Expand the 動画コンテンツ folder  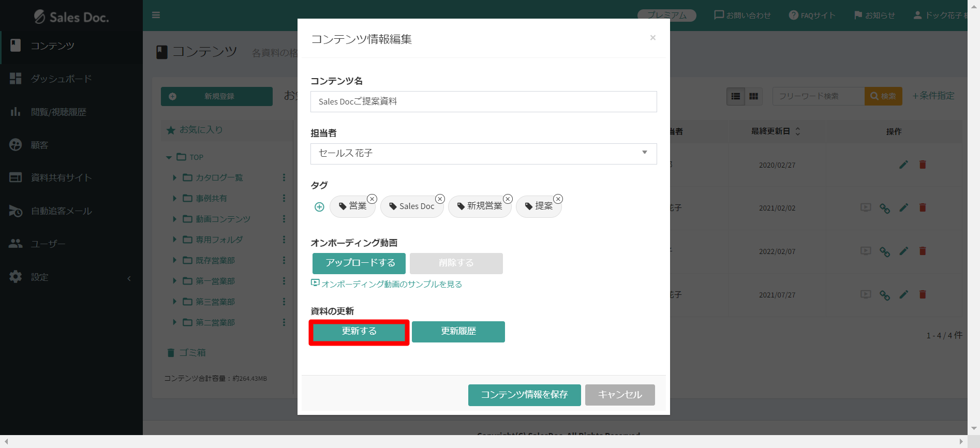click(x=174, y=219)
